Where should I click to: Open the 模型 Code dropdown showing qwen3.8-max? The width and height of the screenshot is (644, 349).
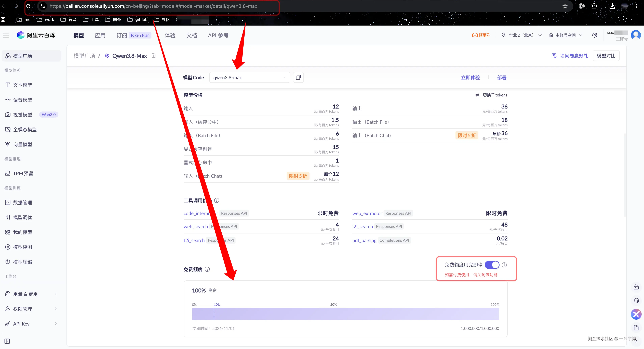249,78
